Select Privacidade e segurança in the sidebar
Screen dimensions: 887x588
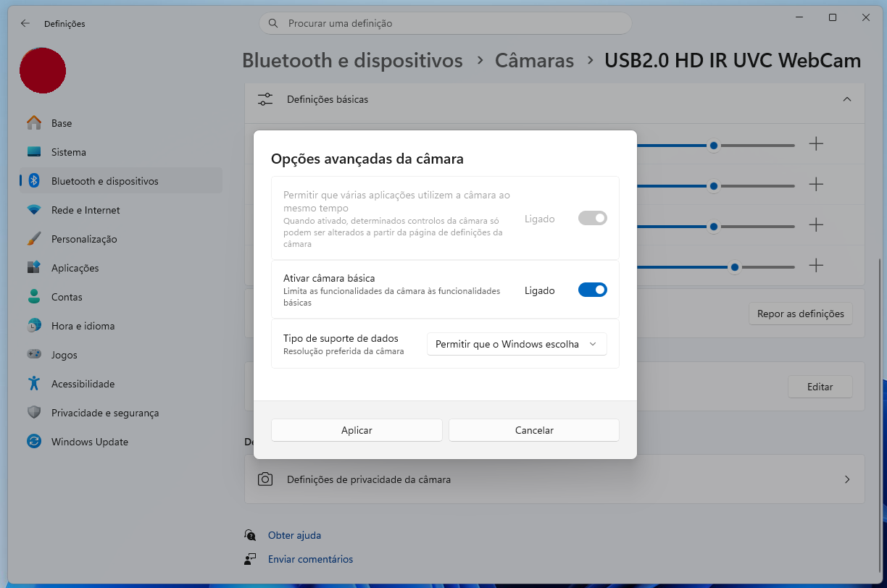tap(121, 413)
